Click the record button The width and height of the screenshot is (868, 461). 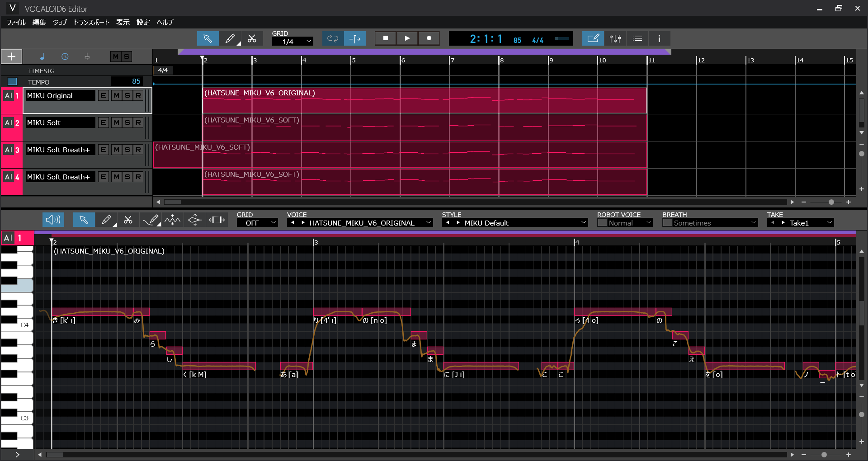coord(429,38)
